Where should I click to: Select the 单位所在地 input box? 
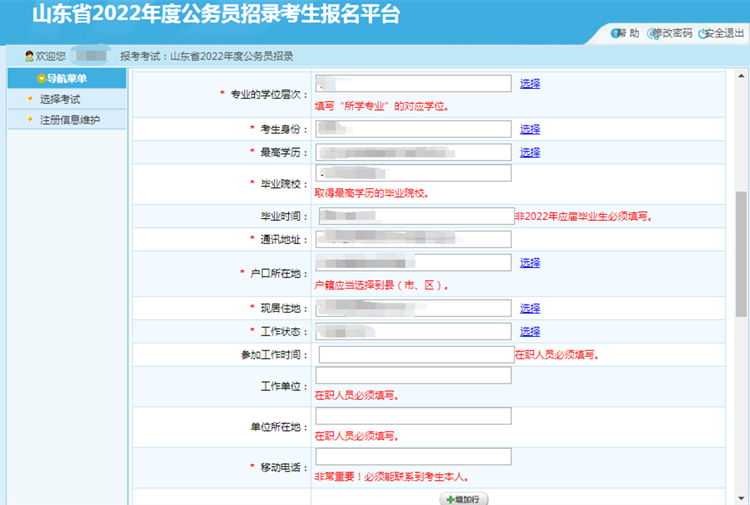[413, 416]
